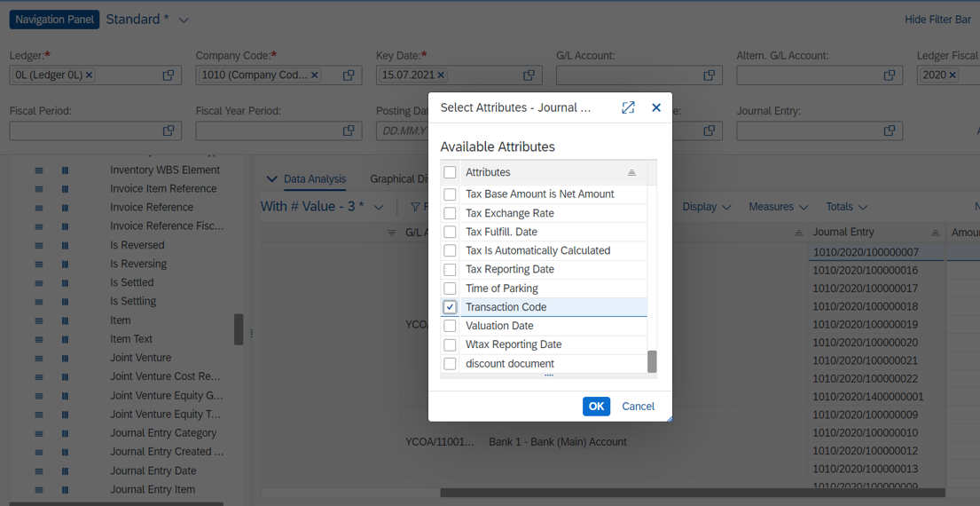Check Tax Exchange Rate attribute

450,213
